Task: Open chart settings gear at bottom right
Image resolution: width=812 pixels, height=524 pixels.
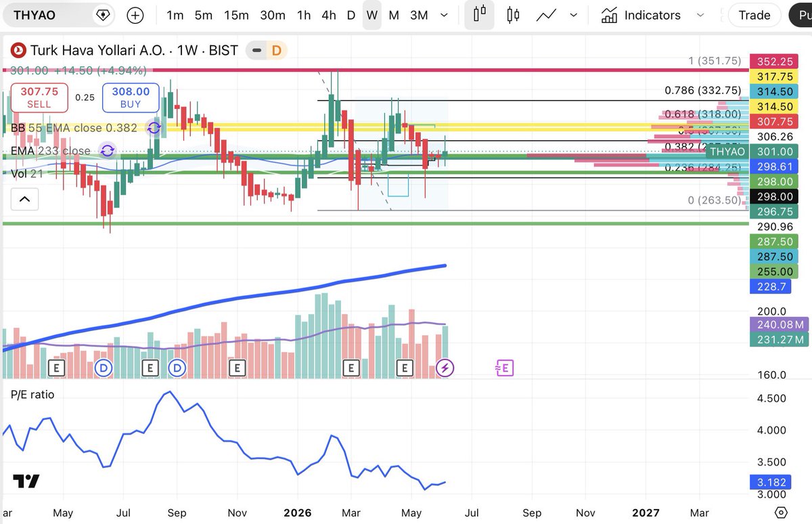Action: coord(782,512)
